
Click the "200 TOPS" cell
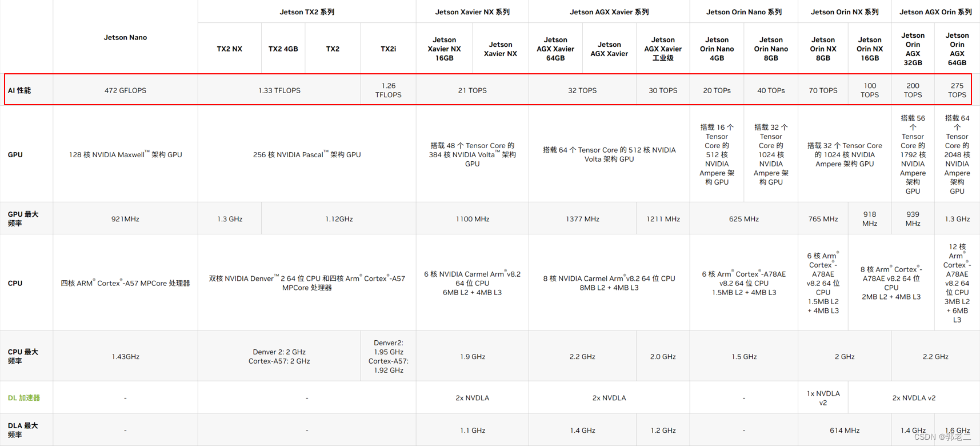pos(913,90)
